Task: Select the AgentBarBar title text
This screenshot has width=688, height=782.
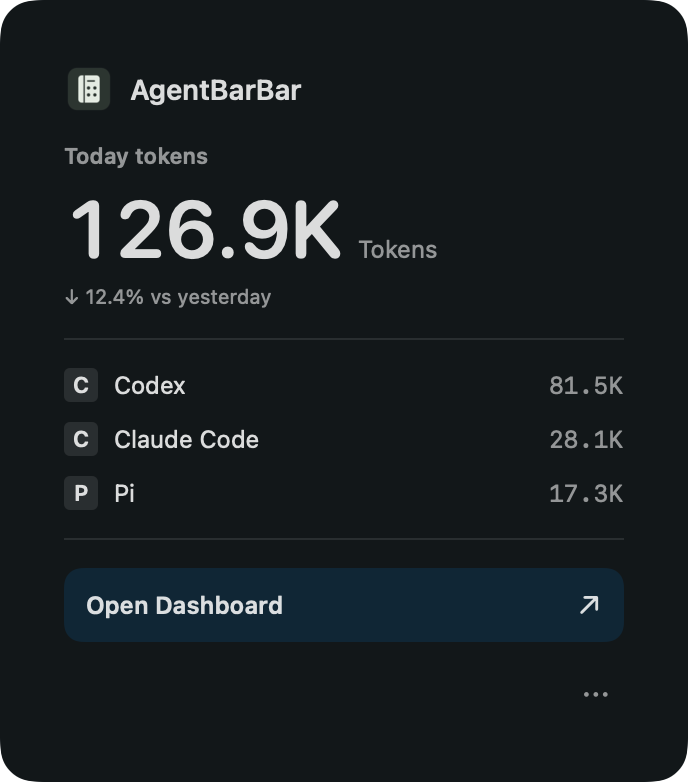Action: (x=216, y=90)
